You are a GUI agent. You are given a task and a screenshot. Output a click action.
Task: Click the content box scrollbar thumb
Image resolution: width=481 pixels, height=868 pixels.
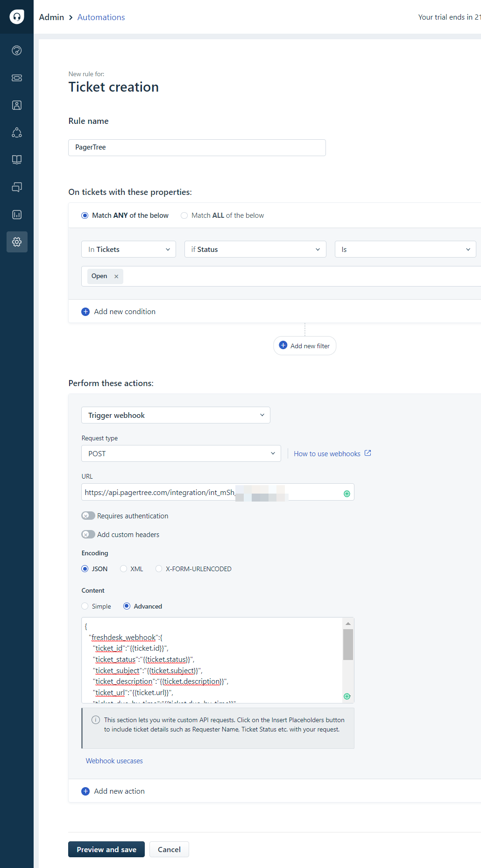click(x=348, y=644)
